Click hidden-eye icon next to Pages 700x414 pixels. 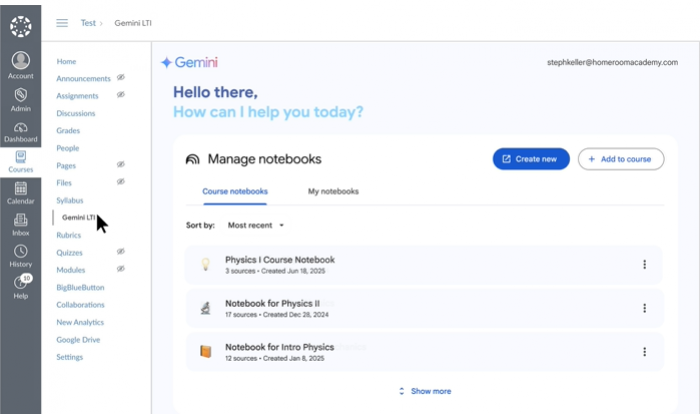pyautogui.click(x=121, y=164)
